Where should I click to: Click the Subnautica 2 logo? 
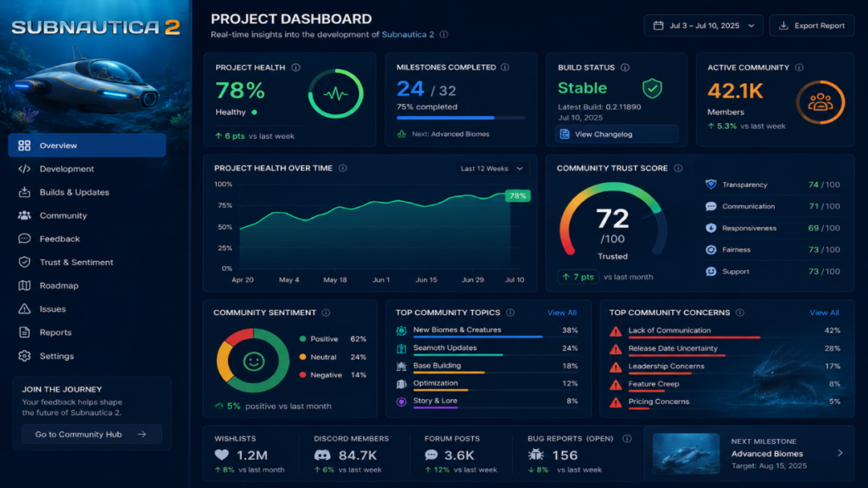pos(96,27)
